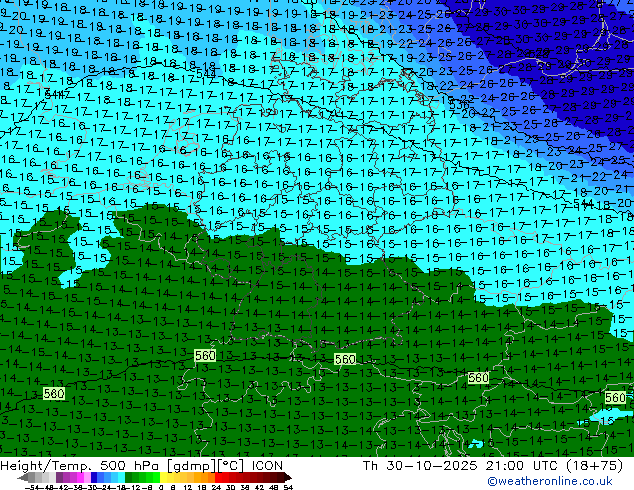Click the grey left arrow end of the color scale
Image resolution: width=634 pixels, height=490 pixels.
pyautogui.click(x=23, y=478)
